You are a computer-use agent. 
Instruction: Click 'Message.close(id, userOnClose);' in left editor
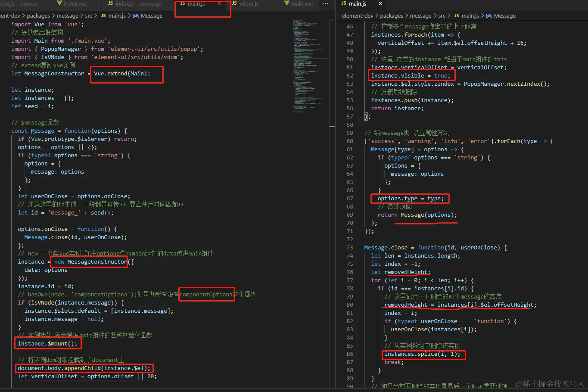tap(75, 237)
